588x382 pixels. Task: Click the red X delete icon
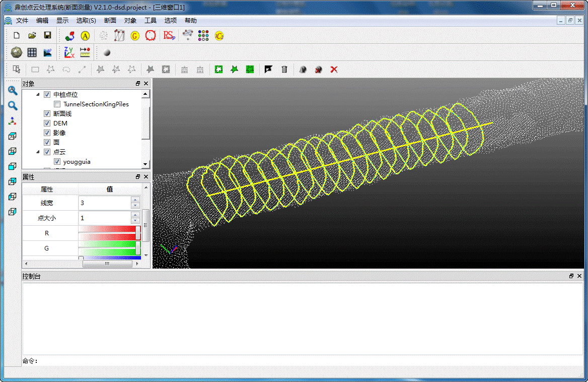(334, 70)
